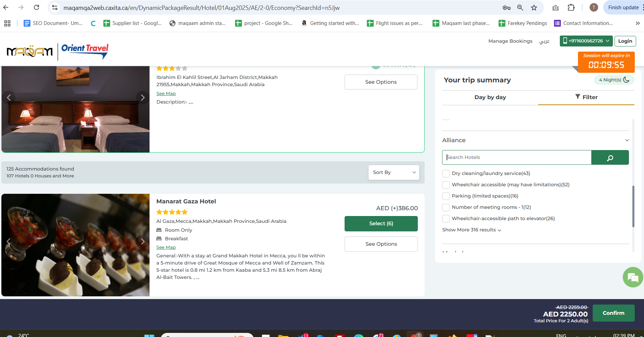
Task: Focus the Search Hotels input field
Action: point(517,158)
